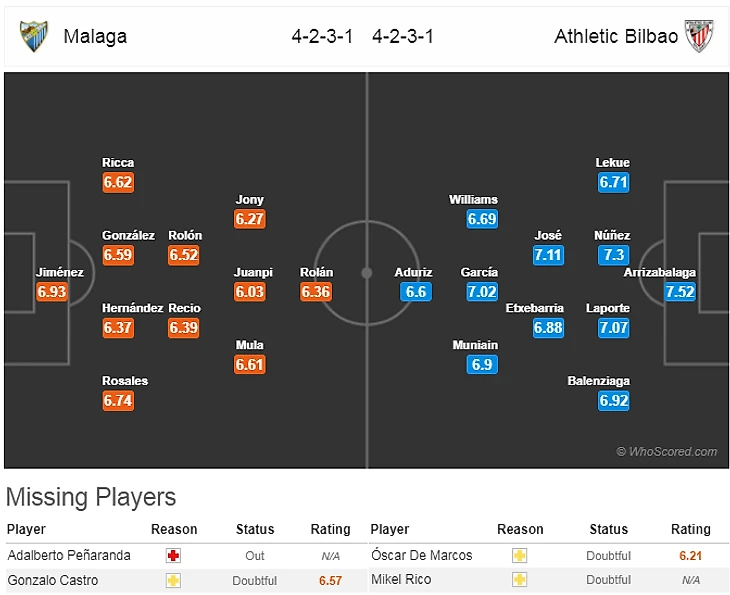Open the Athletic Bilbao team name link
This screenshot has width=730, height=595.
tap(616, 37)
